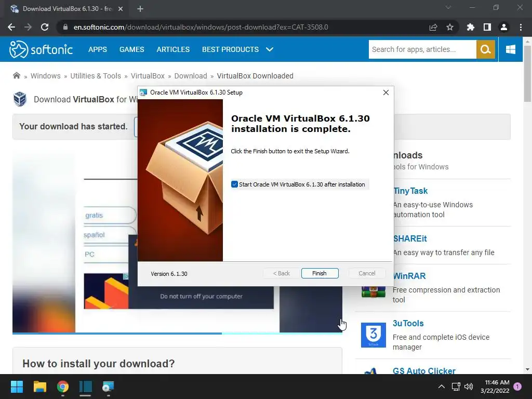Open Download breadcrumb link
The width and height of the screenshot is (532, 399).
pos(190,76)
